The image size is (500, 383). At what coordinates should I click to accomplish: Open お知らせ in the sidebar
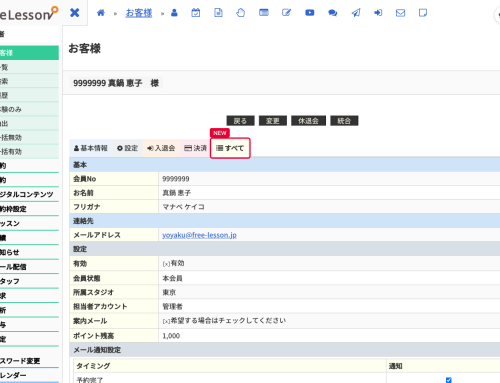pos(29,252)
